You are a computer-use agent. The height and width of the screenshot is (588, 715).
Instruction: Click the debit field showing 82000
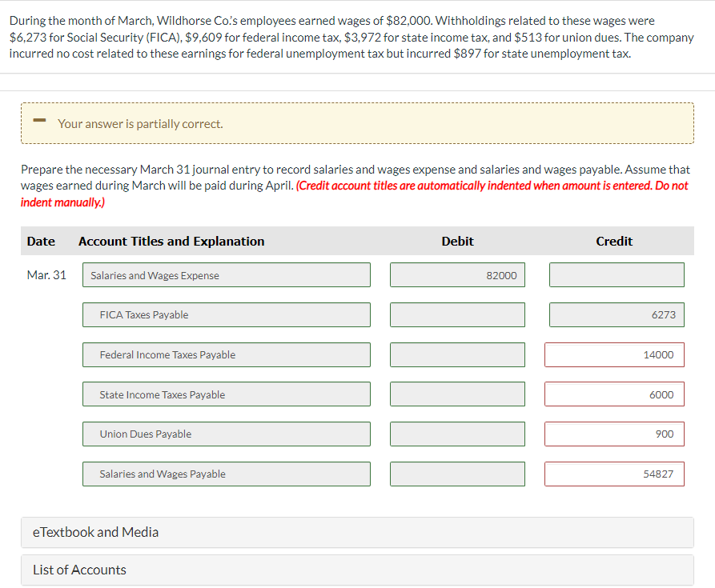point(456,274)
